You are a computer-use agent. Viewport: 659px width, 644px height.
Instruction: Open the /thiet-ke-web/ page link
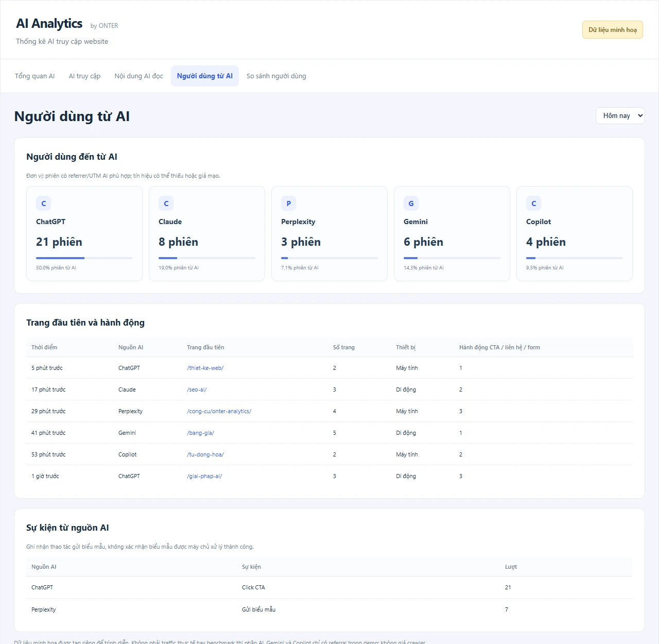[205, 368]
